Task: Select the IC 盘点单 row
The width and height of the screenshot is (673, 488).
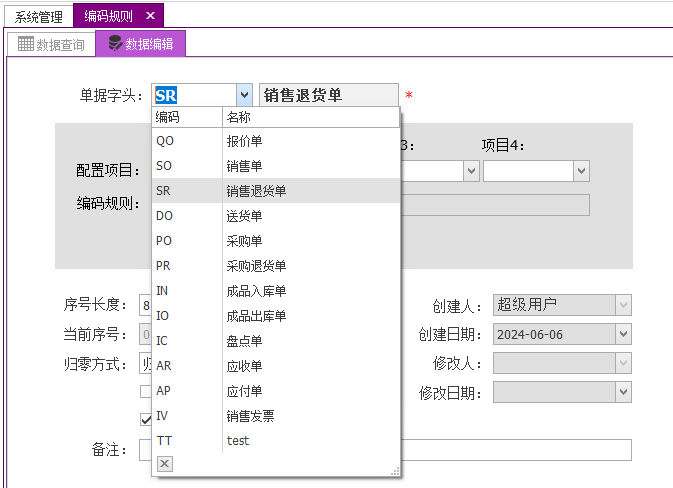Action: (x=276, y=340)
